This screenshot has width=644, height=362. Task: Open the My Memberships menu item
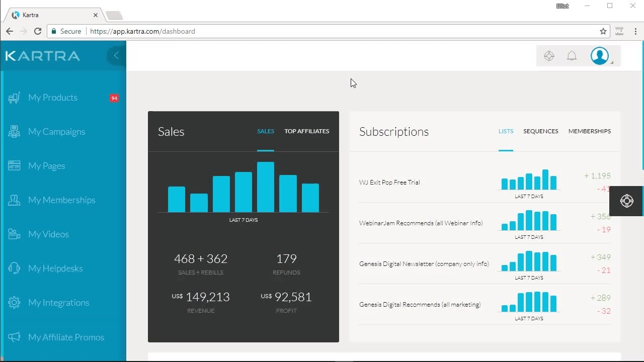61,200
